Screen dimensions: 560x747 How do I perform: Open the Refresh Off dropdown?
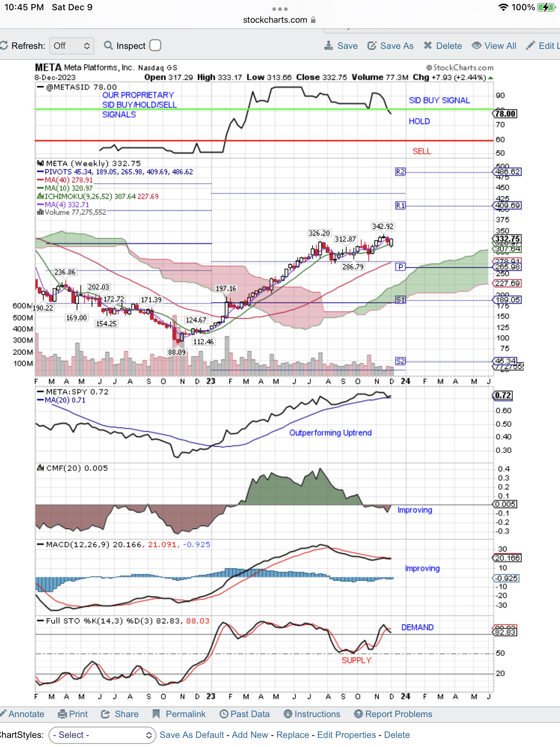[x=72, y=46]
